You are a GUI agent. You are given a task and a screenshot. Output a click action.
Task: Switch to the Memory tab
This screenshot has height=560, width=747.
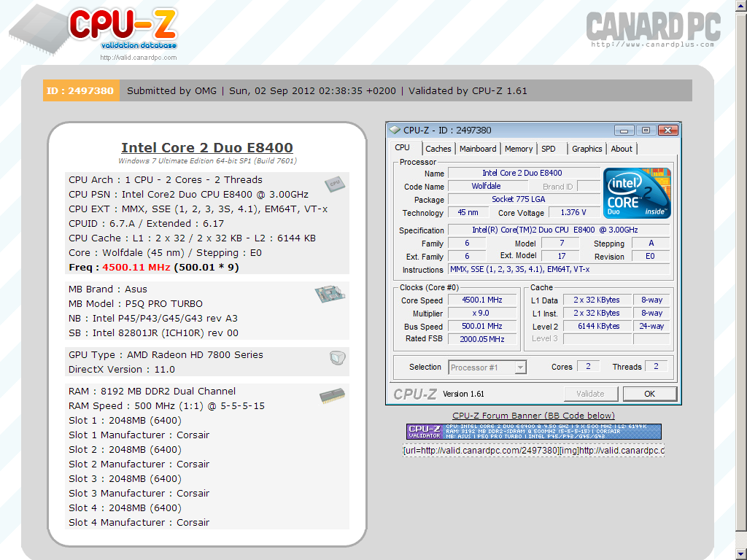pyautogui.click(x=519, y=149)
